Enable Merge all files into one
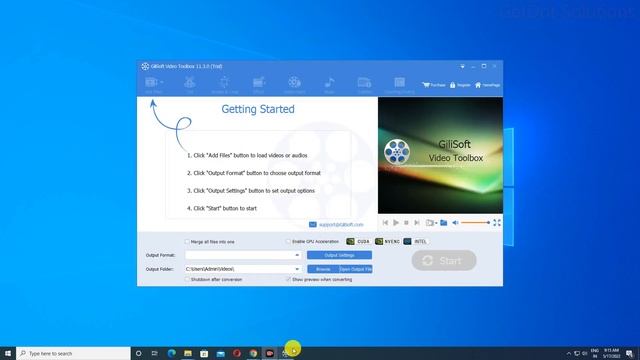 [x=187, y=242]
